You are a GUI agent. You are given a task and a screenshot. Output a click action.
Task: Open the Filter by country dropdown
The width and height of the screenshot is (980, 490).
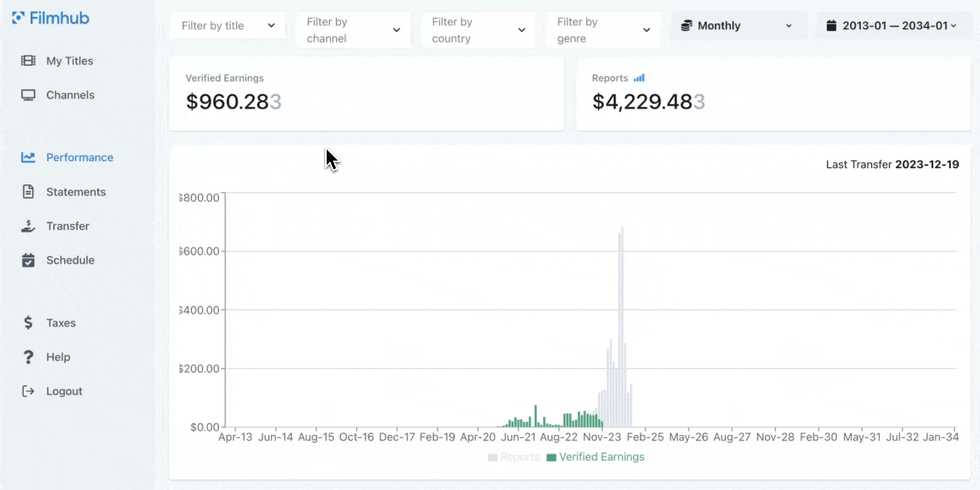(x=478, y=30)
